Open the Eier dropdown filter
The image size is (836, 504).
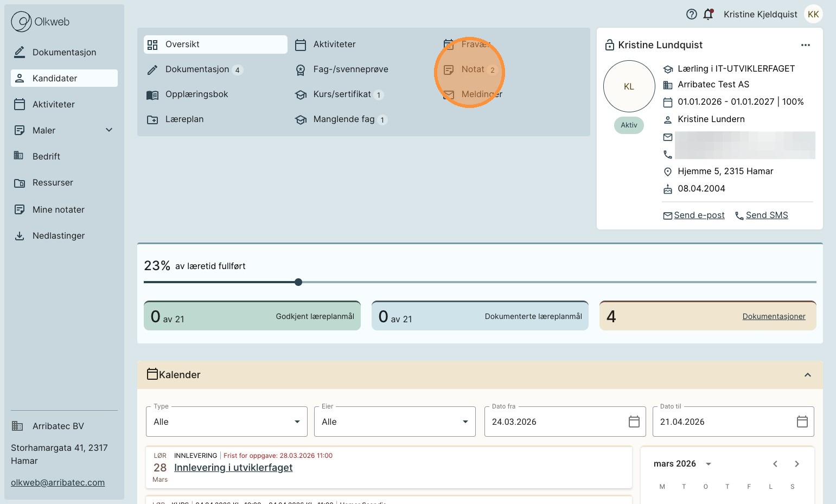pyautogui.click(x=394, y=422)
